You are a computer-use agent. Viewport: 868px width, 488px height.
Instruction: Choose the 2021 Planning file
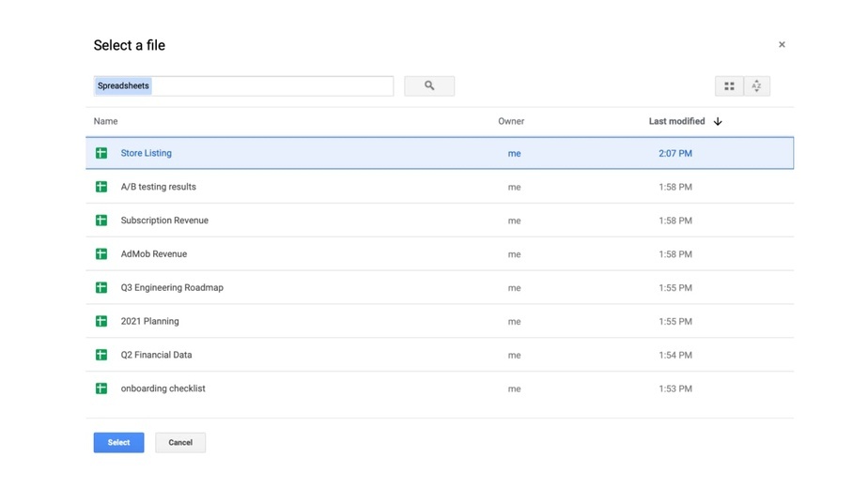150,321
